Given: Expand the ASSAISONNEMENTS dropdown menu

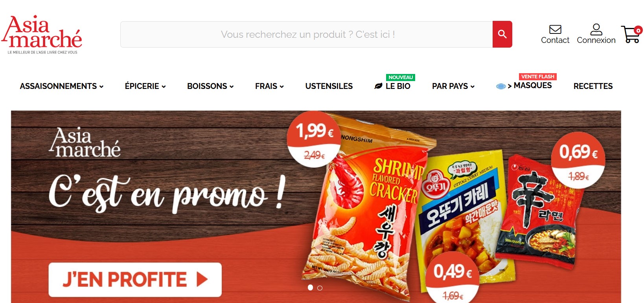Looking at the screenshot, I should (x=62, y=86).
